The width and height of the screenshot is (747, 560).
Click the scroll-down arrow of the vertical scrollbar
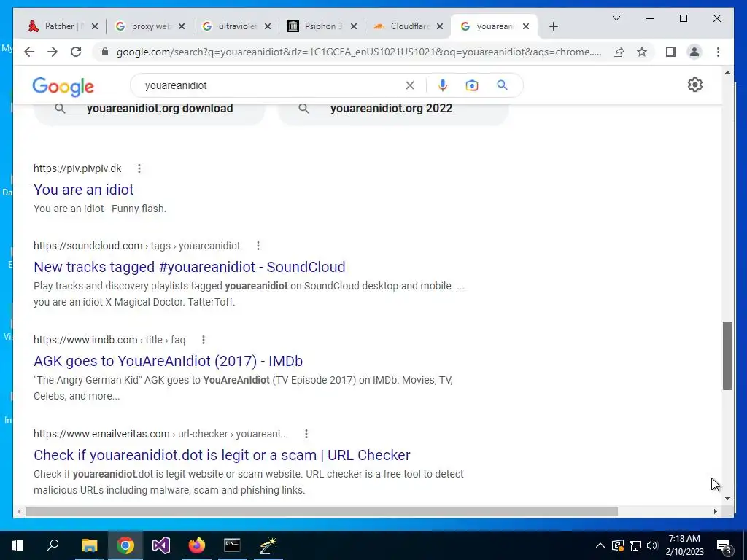727,499
